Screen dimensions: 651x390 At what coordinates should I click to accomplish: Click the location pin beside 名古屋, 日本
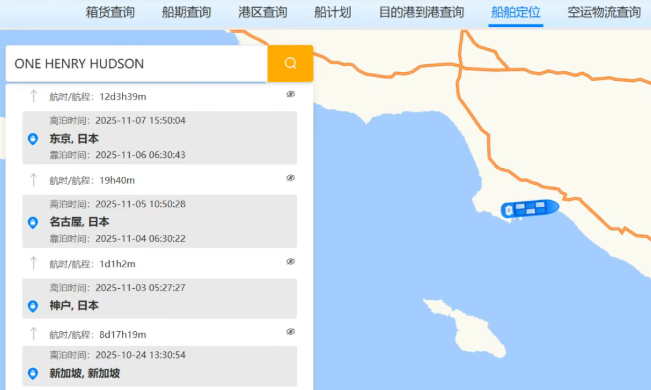point(33,223)
